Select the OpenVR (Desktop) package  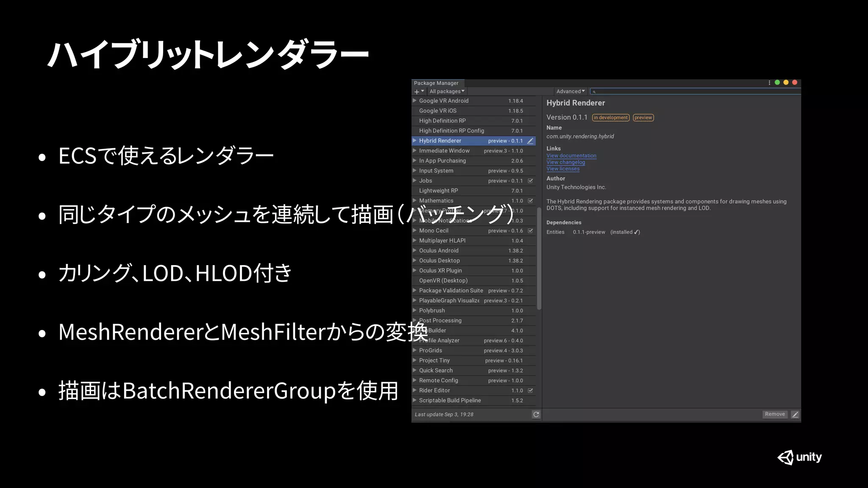474,280
